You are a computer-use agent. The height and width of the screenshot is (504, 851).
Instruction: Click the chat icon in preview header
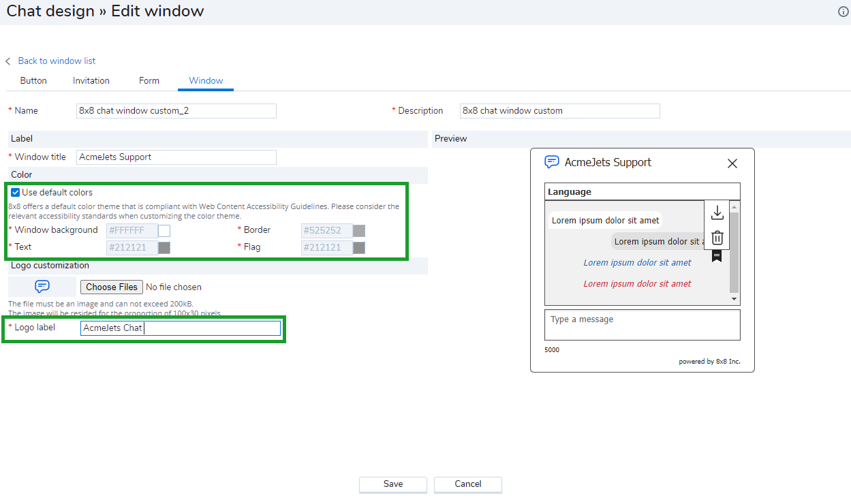pyautogui.click(x=552, y=162)
